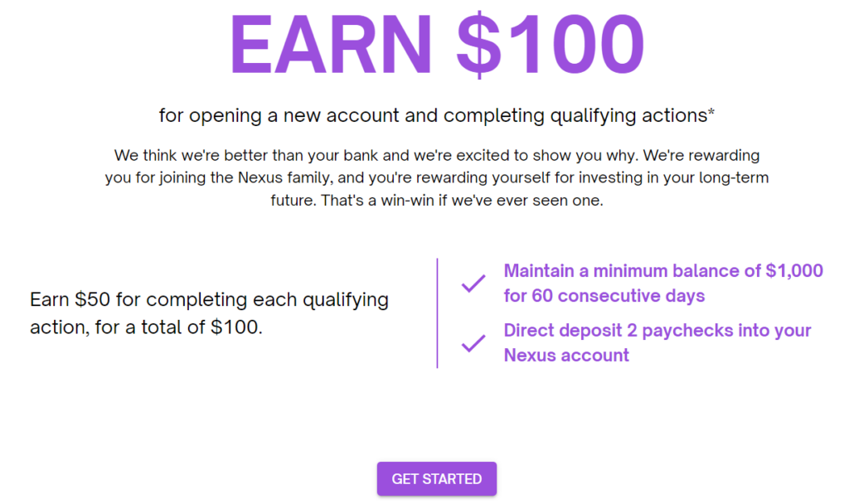Click the purple "Nexus account" text
The height and width of the screenshot is (504, 849).
(x=566, y=355)
